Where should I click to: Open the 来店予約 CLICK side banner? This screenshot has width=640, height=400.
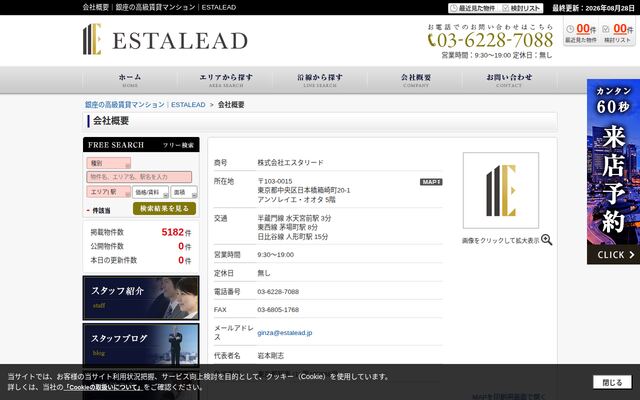(613, 171)
